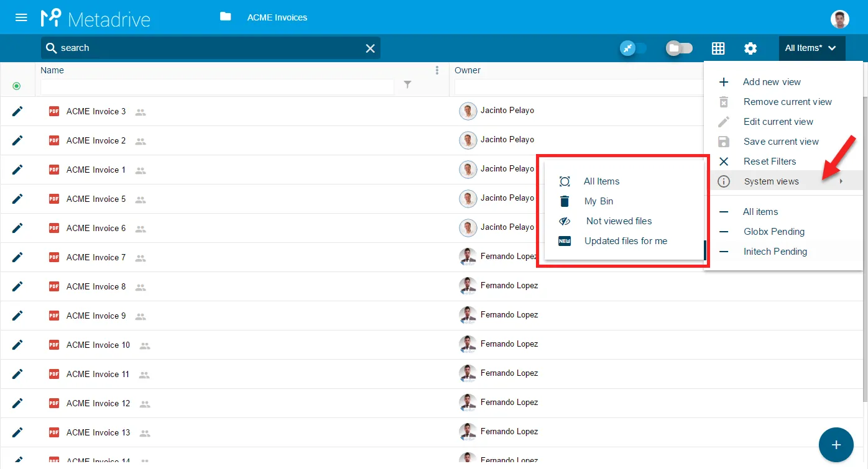Edit ACME Invoice 7 with pencil icon
Image resolution: width=868 pixels, height=469 pixels.
point(17,257)
